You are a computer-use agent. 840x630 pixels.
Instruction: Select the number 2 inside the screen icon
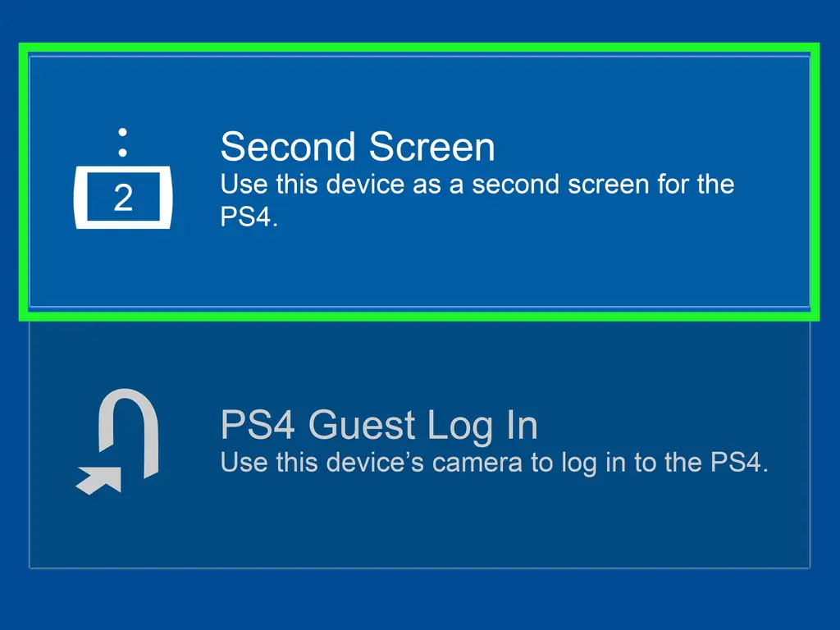pos(123,197)
